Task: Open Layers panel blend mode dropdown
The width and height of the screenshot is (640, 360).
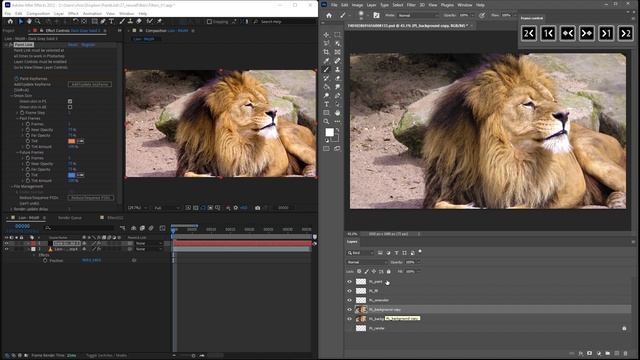Action: (x=366, y=262)
